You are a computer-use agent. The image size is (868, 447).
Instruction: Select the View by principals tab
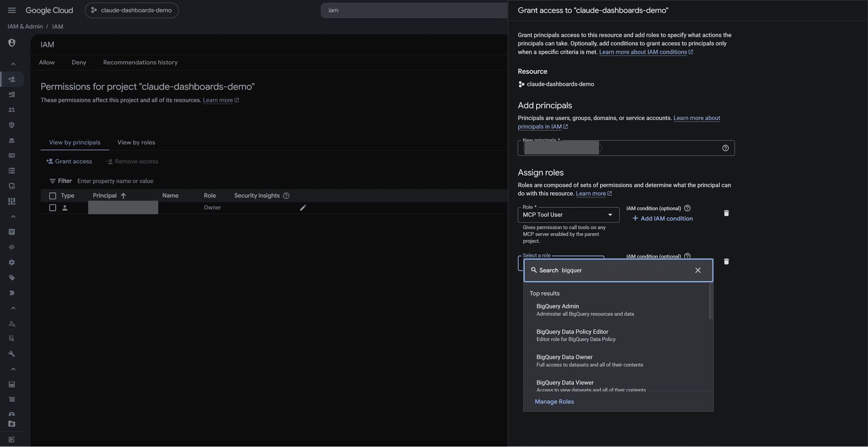(x=75, y=143)
